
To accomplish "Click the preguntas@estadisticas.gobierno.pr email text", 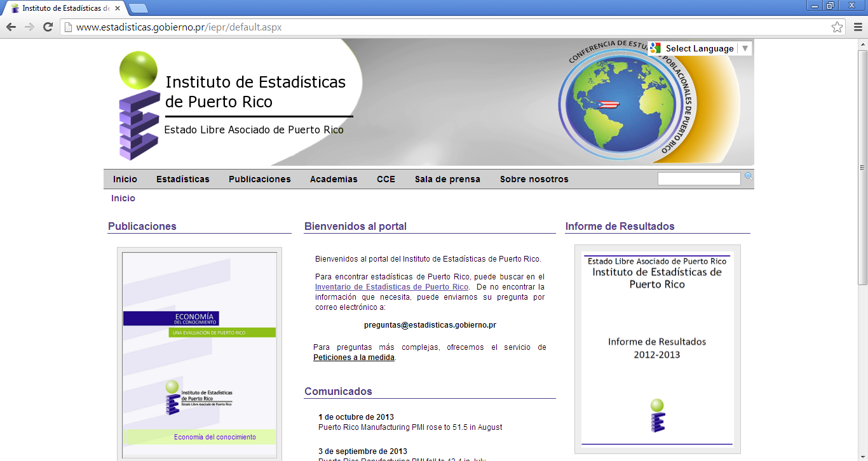I will (x=430, y=325).
